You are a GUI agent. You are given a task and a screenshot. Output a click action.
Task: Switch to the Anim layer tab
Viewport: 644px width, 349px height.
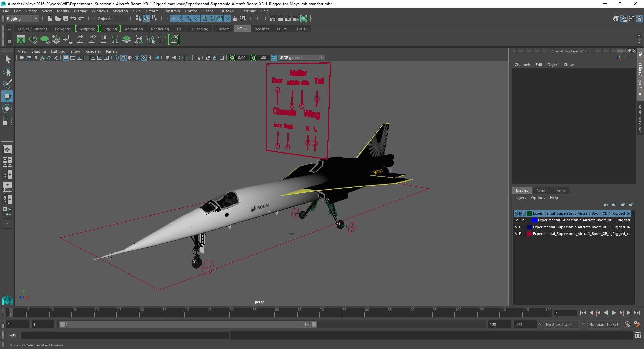coord(561,191)
